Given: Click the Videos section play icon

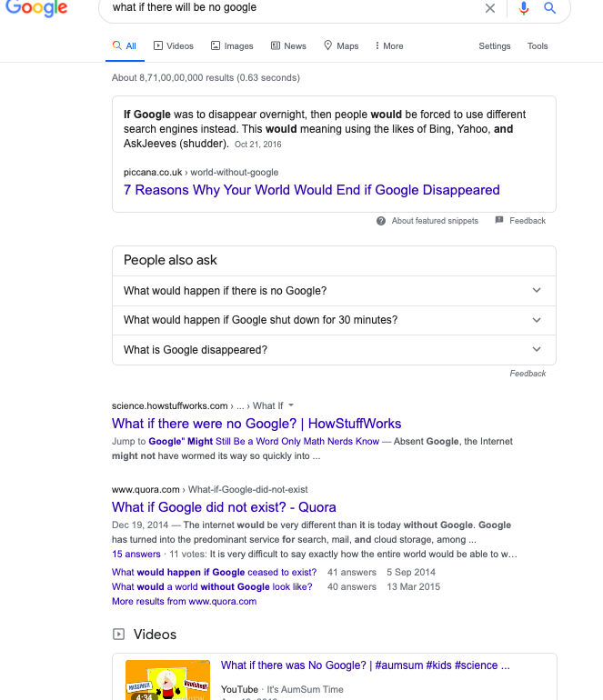Looking at the screenshot, I should pos(118,634).
